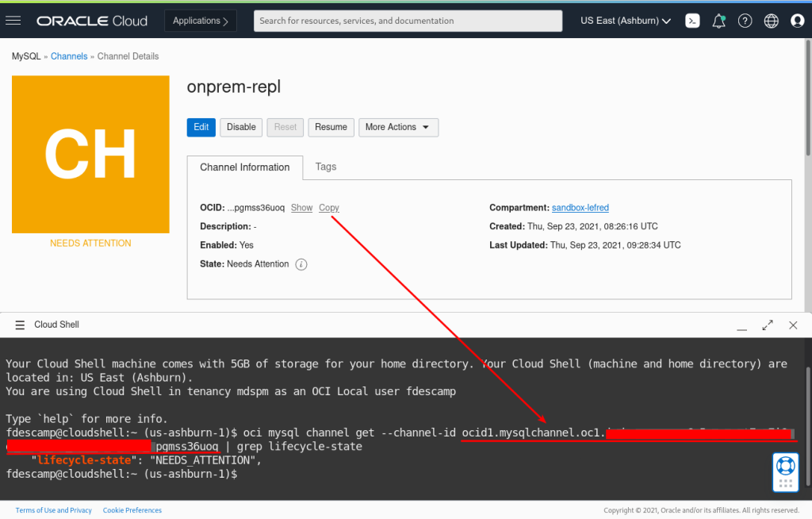Screen dimensions: 812x519
Task: Open Cloud Shell from header icon
Action: tap(692, 21)
